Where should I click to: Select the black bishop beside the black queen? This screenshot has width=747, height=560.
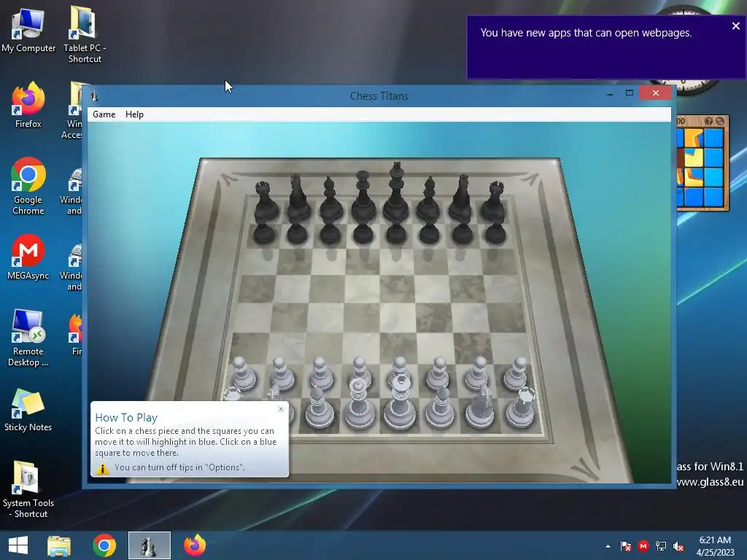point(330,200)
